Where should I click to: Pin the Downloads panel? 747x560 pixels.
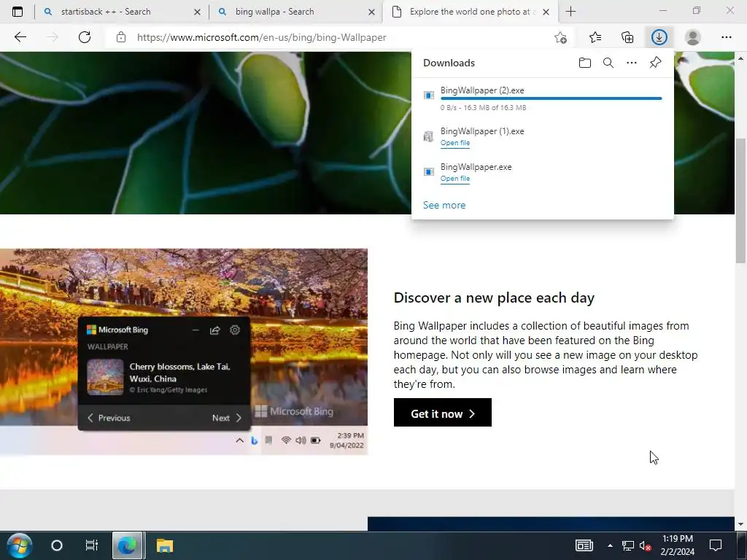(x=656, y=63)
